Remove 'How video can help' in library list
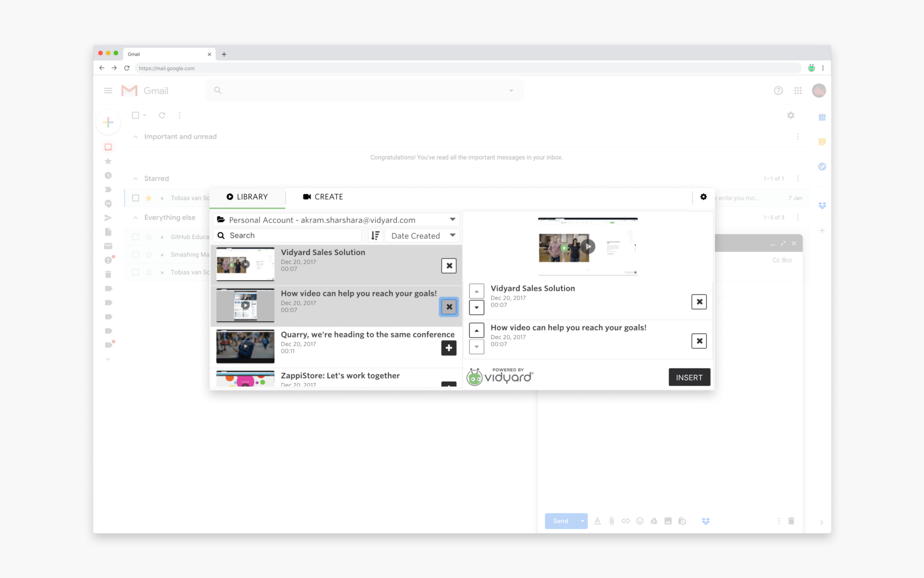924x578 pixels. click(x=449, y=307)
